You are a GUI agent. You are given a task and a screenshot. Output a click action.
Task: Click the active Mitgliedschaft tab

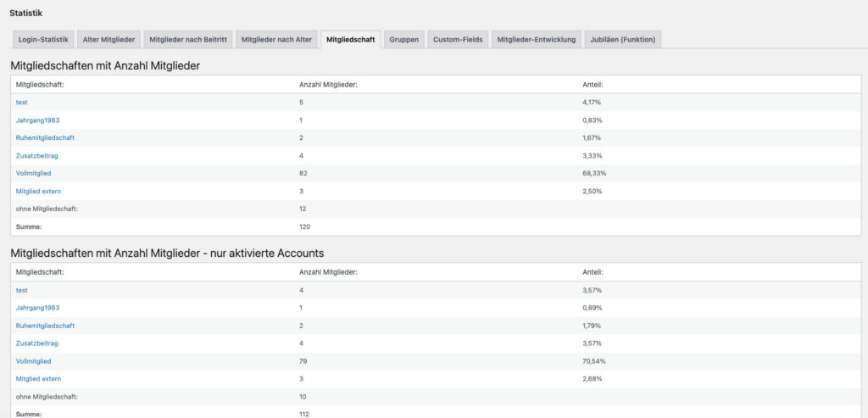coord(351,40)
